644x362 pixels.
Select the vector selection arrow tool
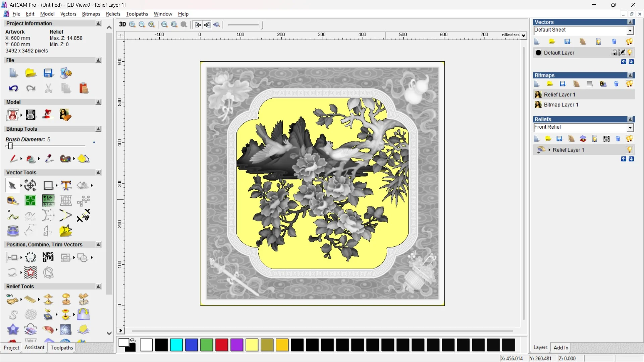point(12,185)
